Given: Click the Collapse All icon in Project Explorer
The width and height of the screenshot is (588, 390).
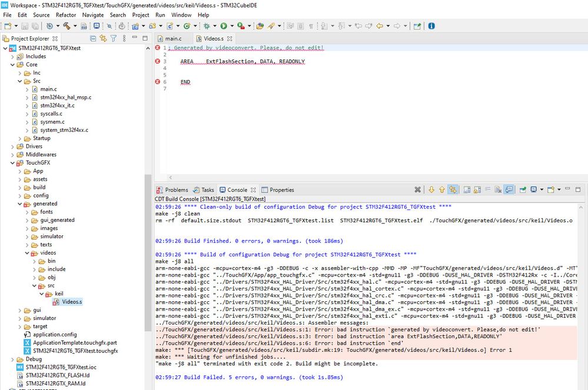Looking at the screenshot, I should (93, 38).
